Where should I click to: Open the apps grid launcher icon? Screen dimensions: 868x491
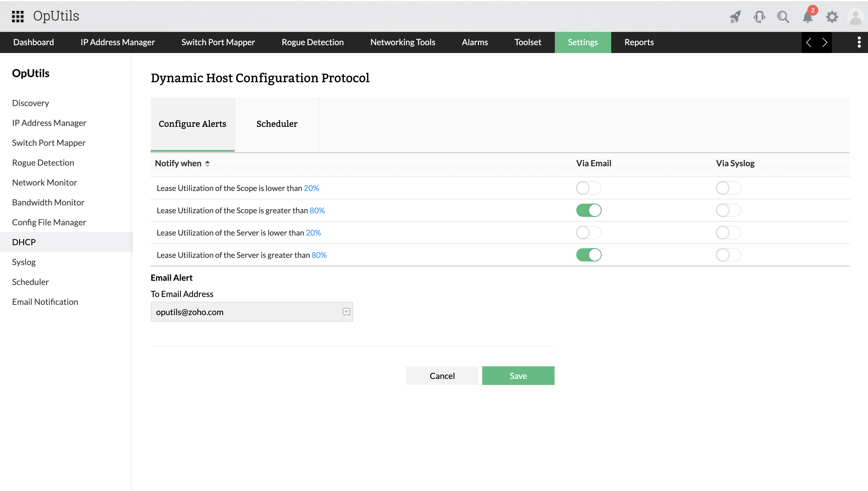[17, 16]
